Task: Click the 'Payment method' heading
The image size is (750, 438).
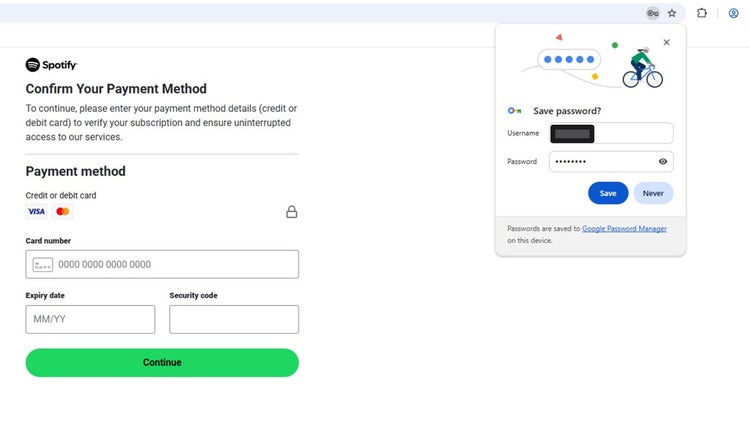Action: [x=76, y=171]
